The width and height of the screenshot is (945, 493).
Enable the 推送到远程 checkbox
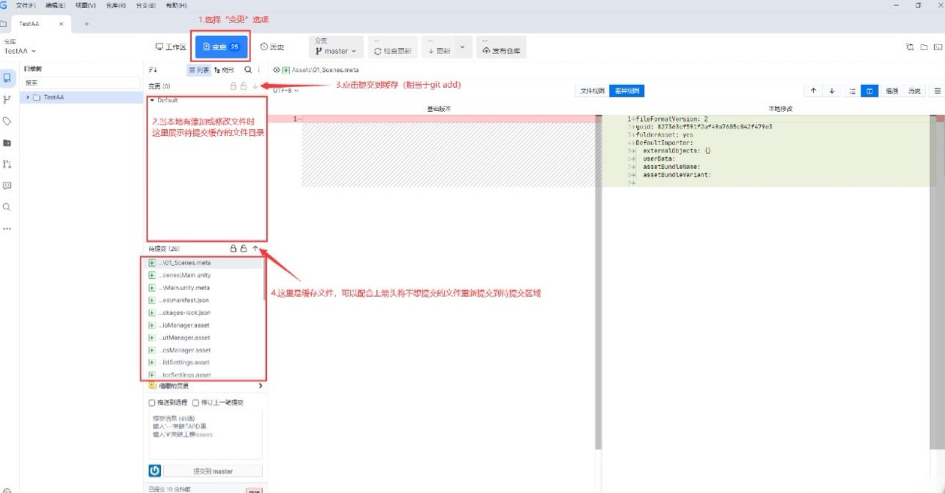(x=152, y=403)
